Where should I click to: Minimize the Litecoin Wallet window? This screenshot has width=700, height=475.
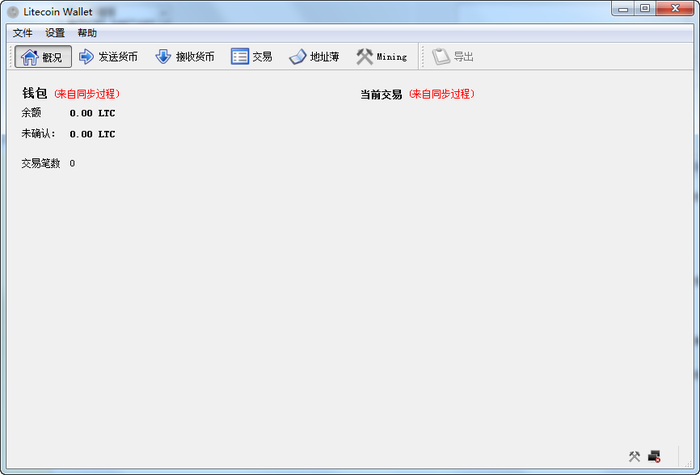tap(624, 8)
